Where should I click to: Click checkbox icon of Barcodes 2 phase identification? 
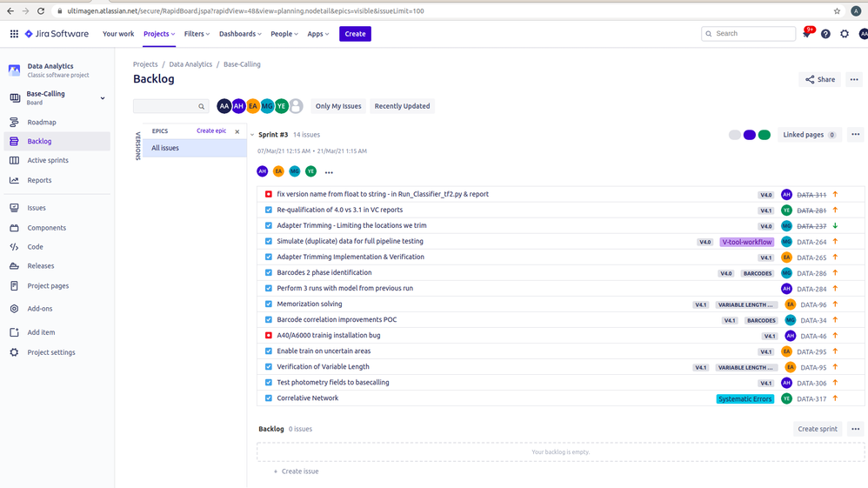pos(269,272)
